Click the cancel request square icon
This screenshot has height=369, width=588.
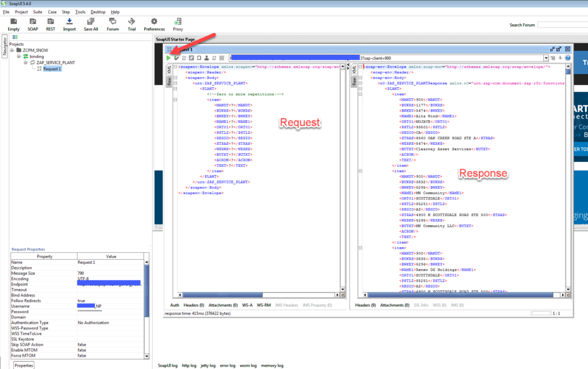point(199,58)
